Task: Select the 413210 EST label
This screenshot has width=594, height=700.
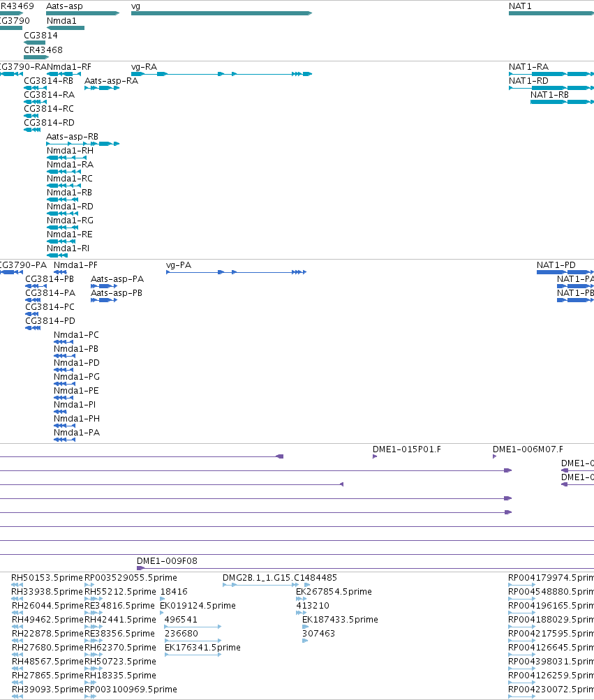Action: pos(313,606)
